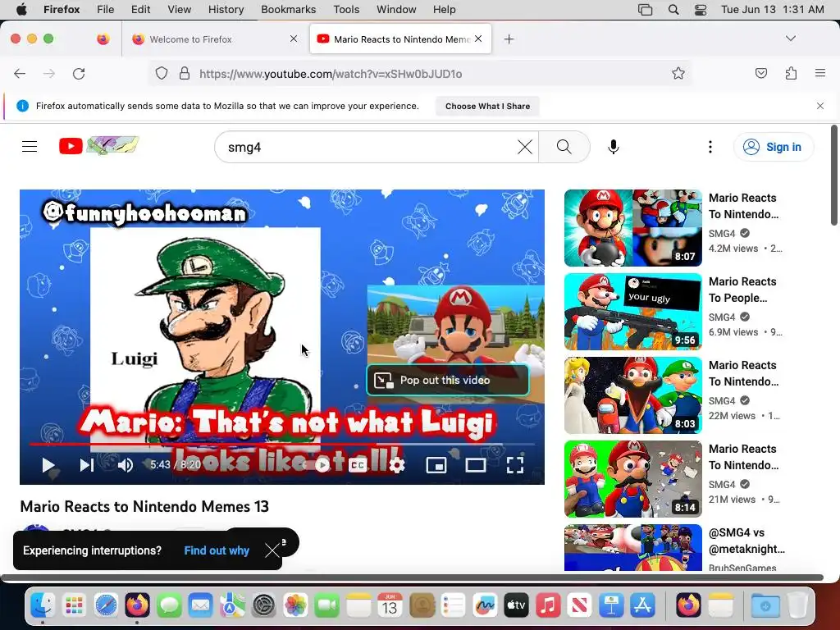Expand the list all tabs chevron
This screenshot has height=630, width=840.
(x=791, y=39)
